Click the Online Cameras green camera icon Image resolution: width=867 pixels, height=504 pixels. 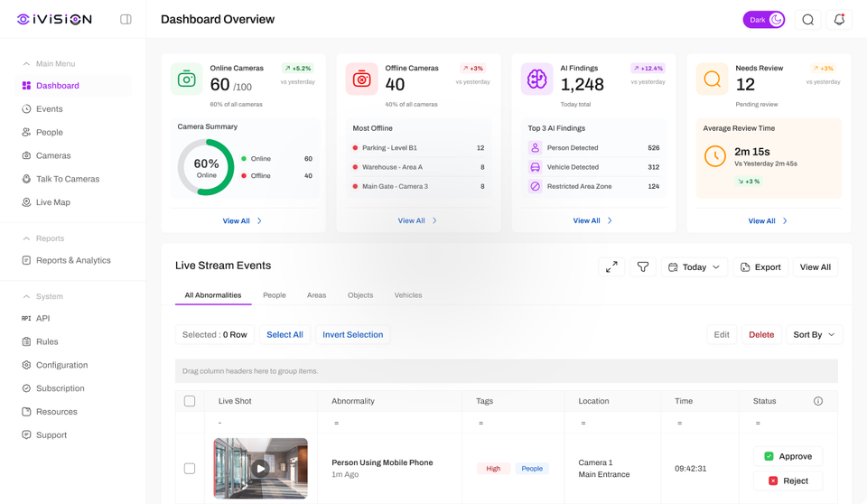(x=186, y=79)
